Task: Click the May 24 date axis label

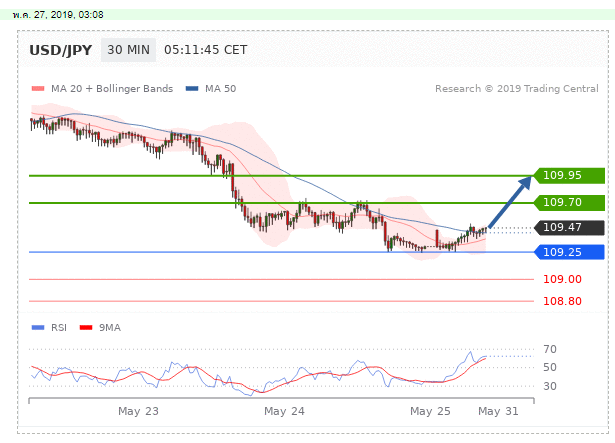Action: [284, 411]
